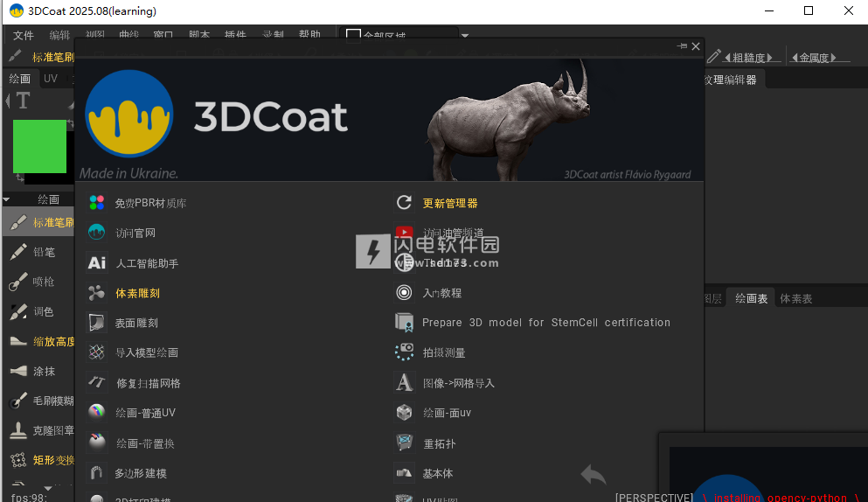This screenshot has height=502, width=868.
Task: Click the 拍摄测量 link
Action: 444,353
